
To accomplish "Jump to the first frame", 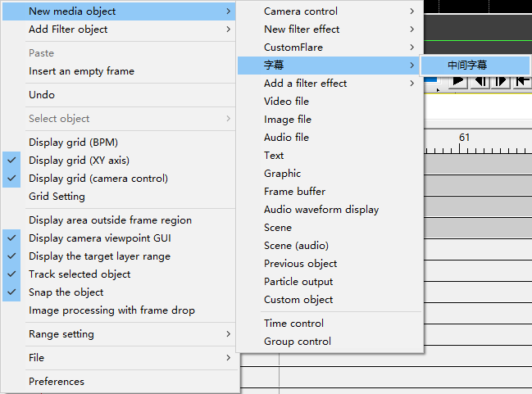I will pos(522,81).
